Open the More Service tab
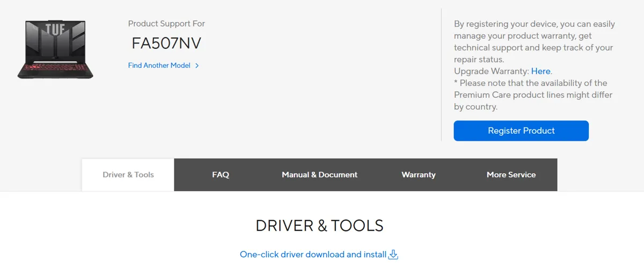The width and height of the screenshot is (644, 266). coord(511,175)
